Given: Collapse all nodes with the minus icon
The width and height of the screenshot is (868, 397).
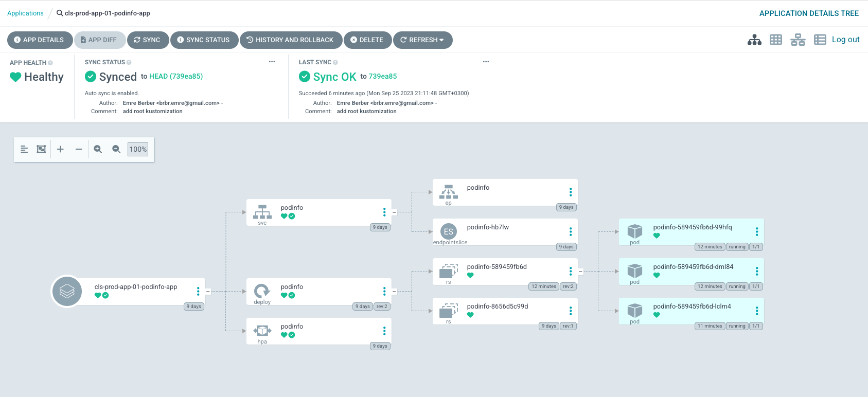Looking at the screenshot, I should (x=79, y=149).
